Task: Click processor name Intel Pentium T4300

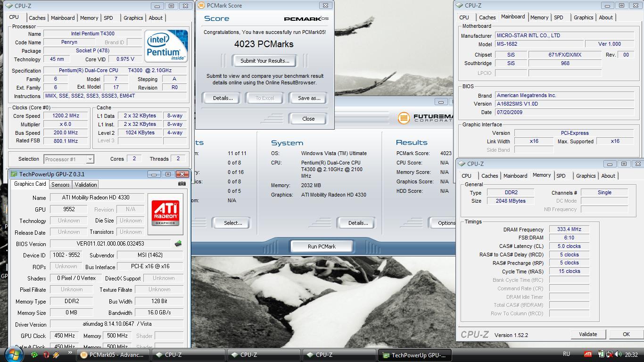Action: coord(92,34)
